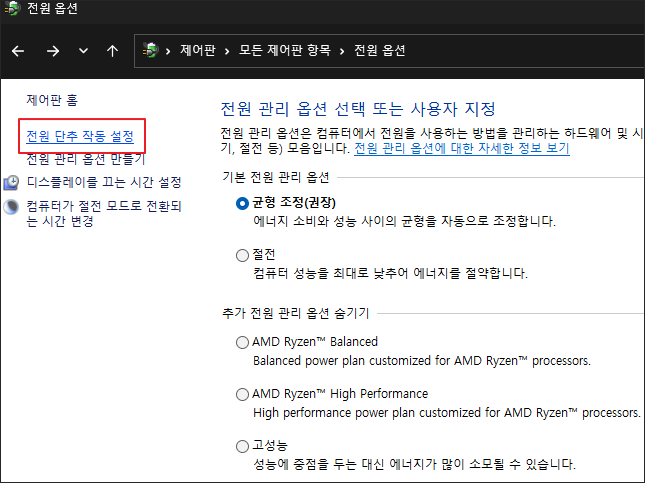
Task: Open 전원 관리 옵션에 대한 자세한 정보 보기 link
Action: point(462,148)
